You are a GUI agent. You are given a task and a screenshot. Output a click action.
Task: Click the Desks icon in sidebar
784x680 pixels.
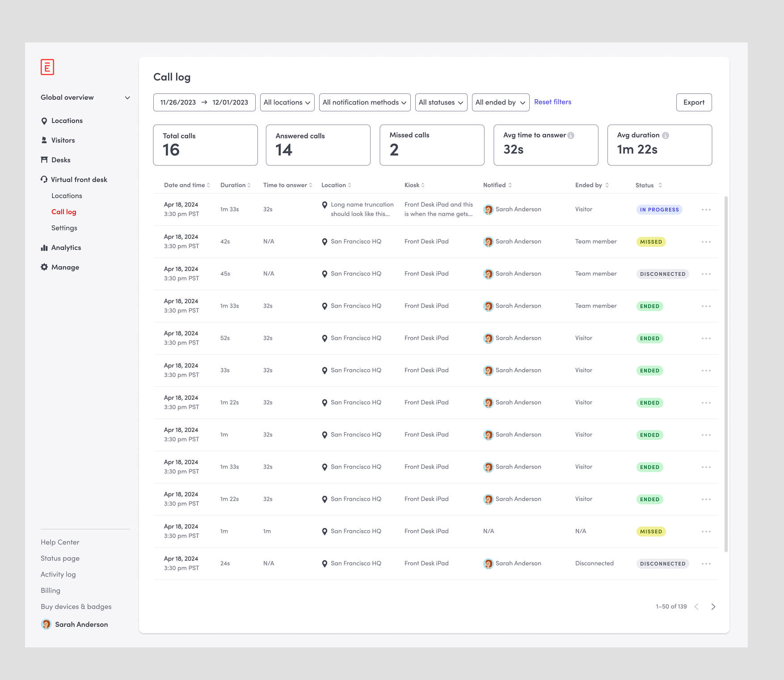pyautogui.click(x=44, y=160)
